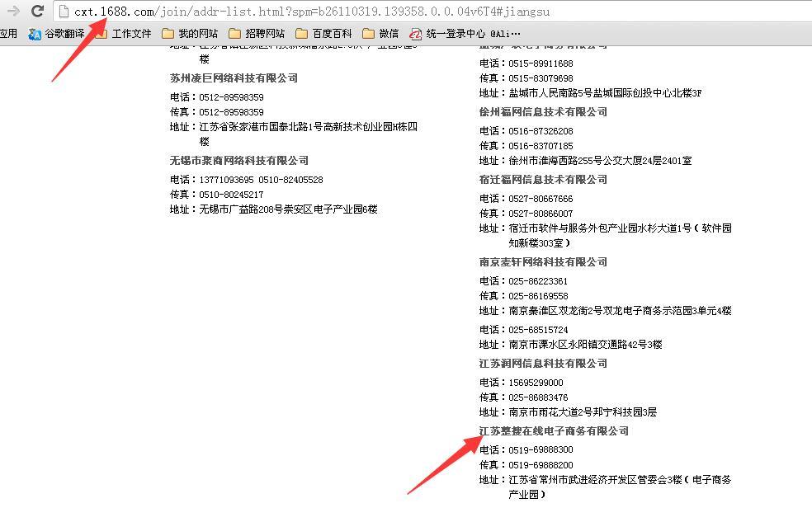Click the heading 苏州凌巨网络科技有限公司
This screenshot has height=522, width=812.
(234, 78)
